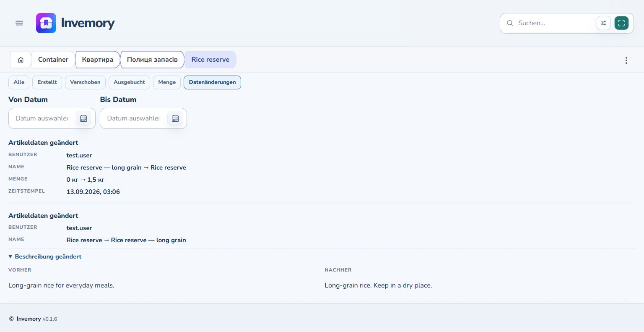Select the Verschoben filter
This screenshot has height=332, width=644.
coord(85,82)
